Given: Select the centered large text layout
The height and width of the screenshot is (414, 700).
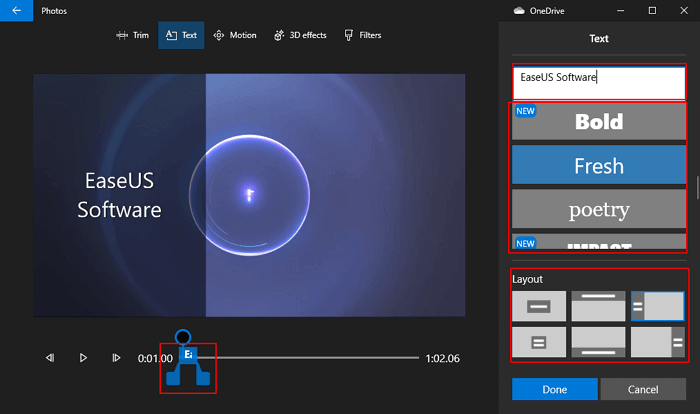Looking at the screenshot, I should coord(539,306).
